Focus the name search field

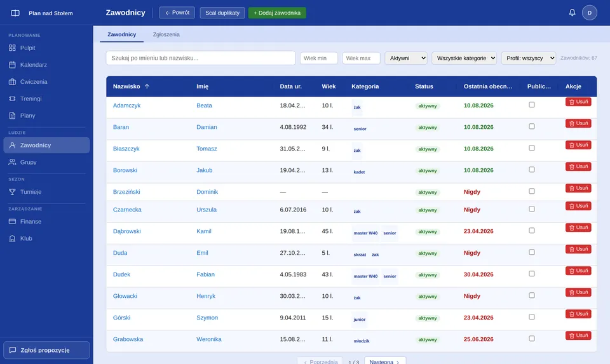(x=201, y=58)
